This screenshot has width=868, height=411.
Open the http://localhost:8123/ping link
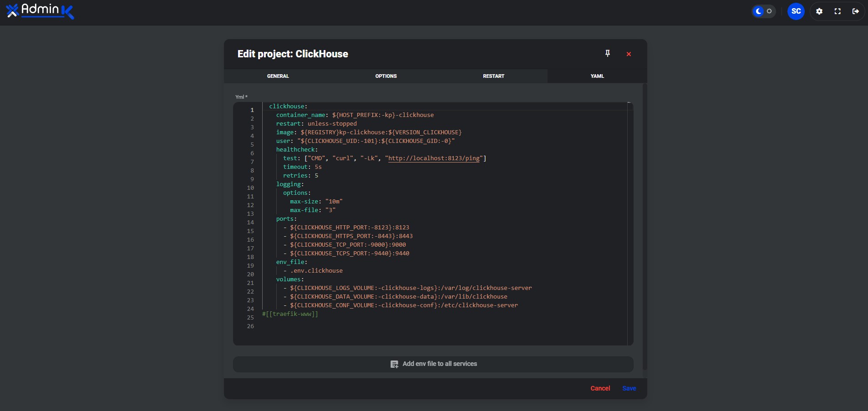coord(434,158)
